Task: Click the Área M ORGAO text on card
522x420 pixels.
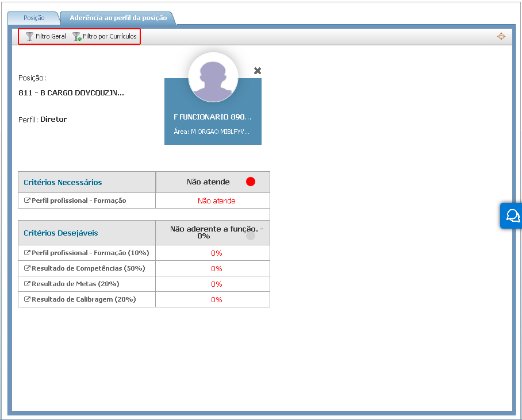Action: 211,131
